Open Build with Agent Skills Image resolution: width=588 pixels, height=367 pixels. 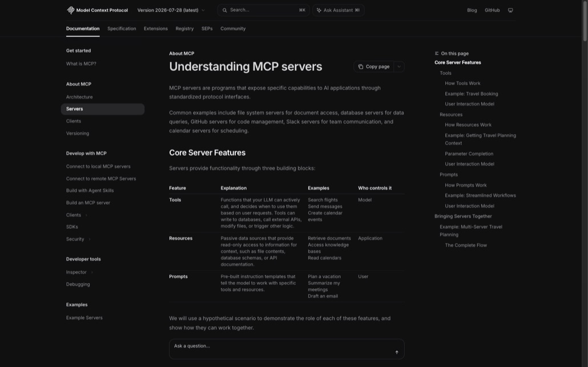click(x=90, y=191)
